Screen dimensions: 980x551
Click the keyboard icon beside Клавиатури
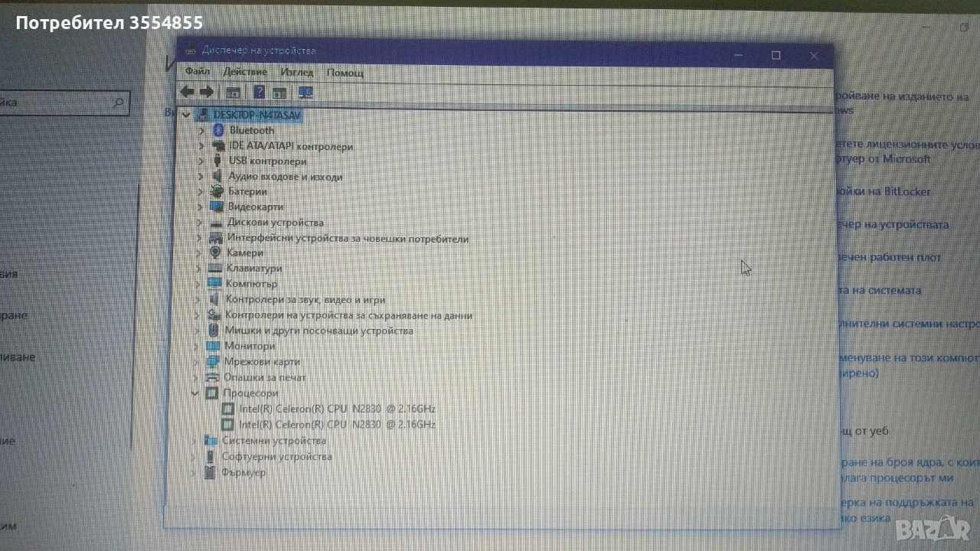point(216,269)
